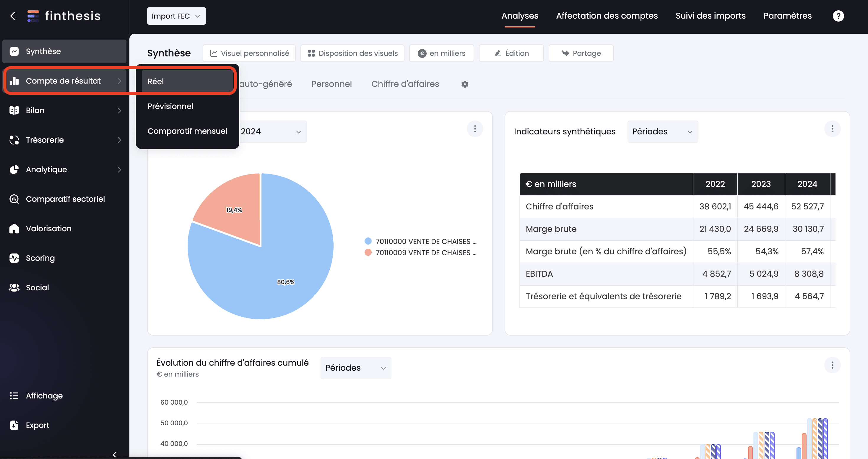Click the Comparatif sectoriel magnifier icon

click(x=14, y=199)
